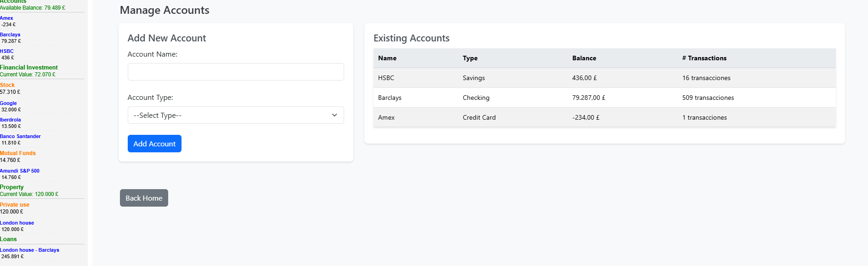The image size is (868, 266).
Task: Click the Add Account button
Action: (x=154, y=144)
